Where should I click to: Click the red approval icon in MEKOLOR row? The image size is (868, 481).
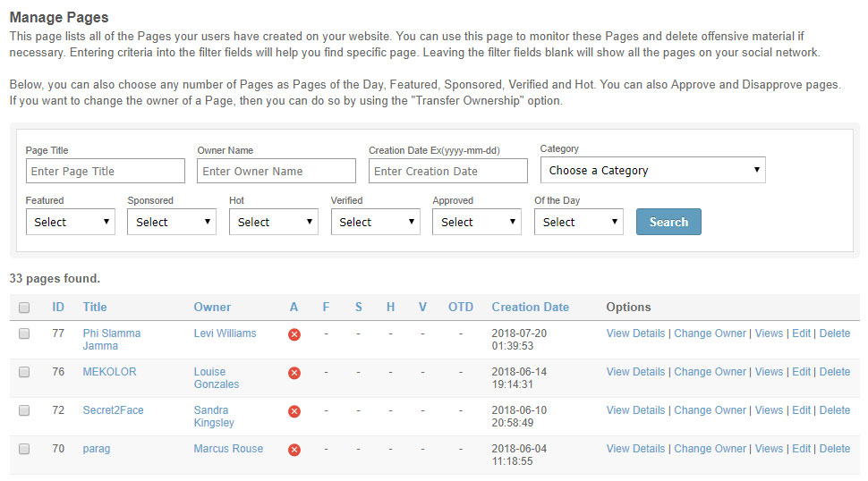(x=294, y=373)
